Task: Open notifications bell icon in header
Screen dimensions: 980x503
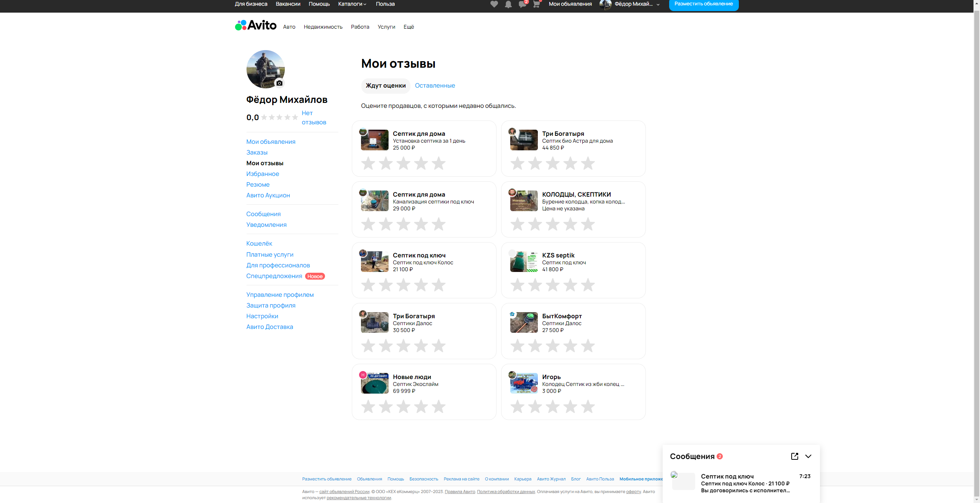Action: pos(508,4)
